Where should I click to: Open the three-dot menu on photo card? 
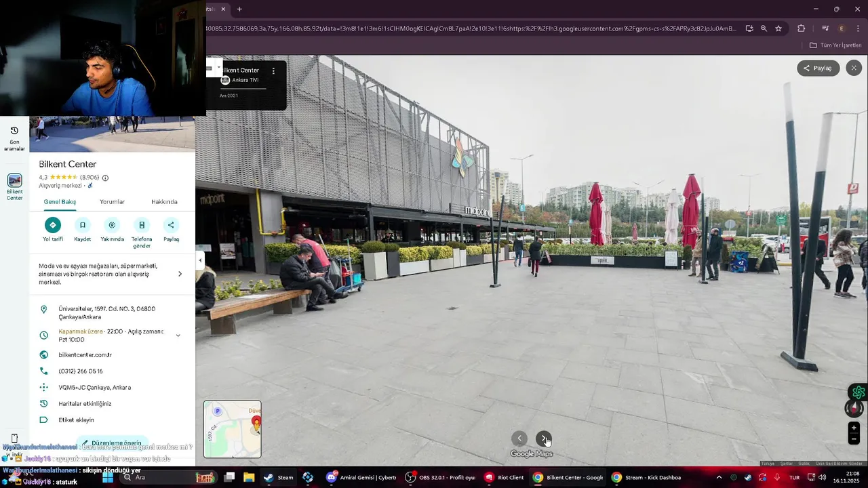click(273, 70)
